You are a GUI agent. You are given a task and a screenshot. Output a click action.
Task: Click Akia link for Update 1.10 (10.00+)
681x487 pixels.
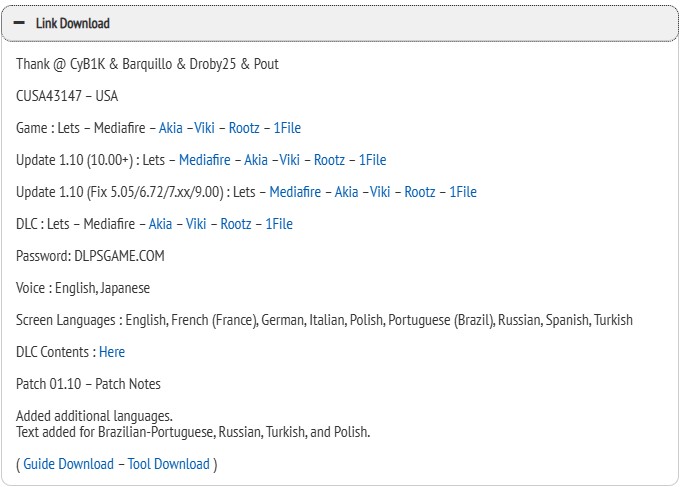pos(256,160)
